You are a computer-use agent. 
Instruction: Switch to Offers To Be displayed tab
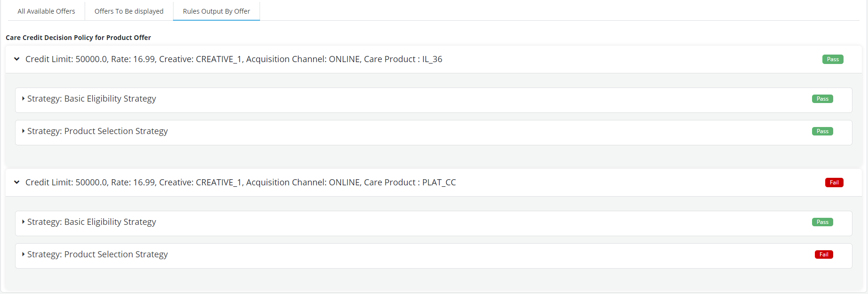coord(129,11)
